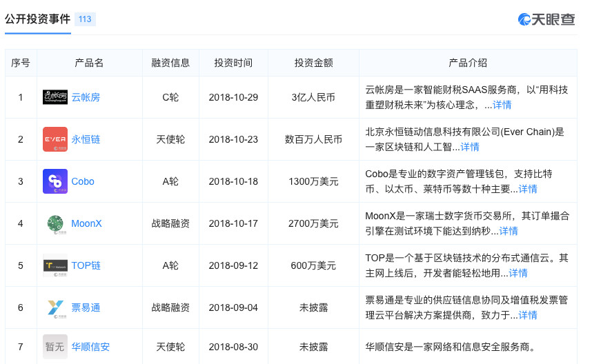Click the date 2018-10-23
Screen dimensions: 592x364
point(233,139)
